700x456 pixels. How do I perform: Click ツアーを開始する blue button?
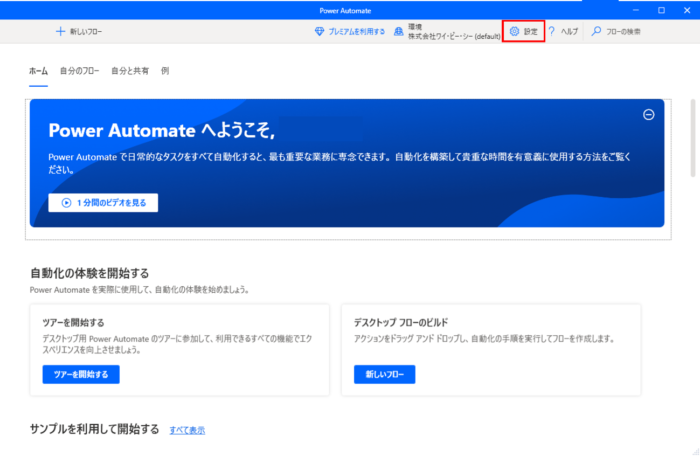(81, 374)
